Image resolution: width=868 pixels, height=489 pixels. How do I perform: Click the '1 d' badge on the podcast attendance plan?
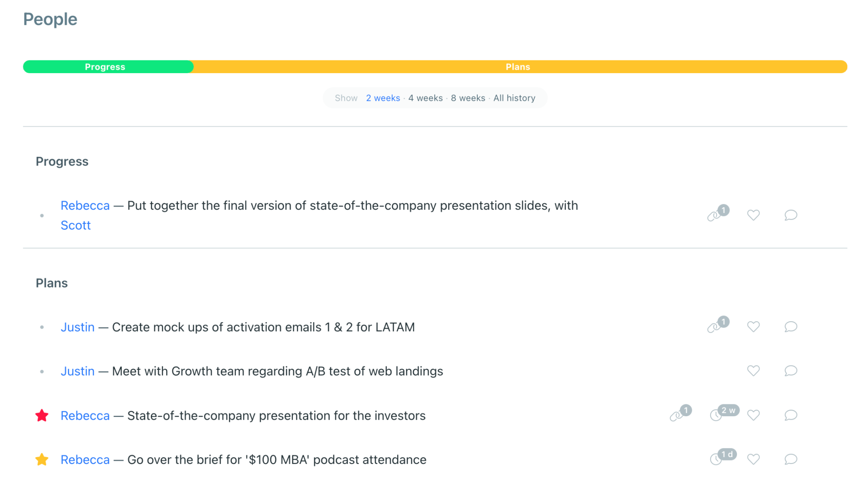(722, 457)
